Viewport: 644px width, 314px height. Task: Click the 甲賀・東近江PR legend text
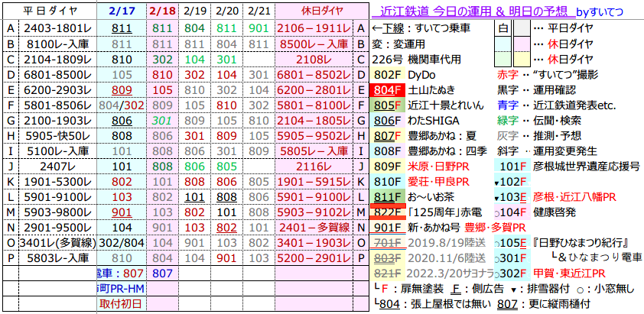[x=570, y=274]
